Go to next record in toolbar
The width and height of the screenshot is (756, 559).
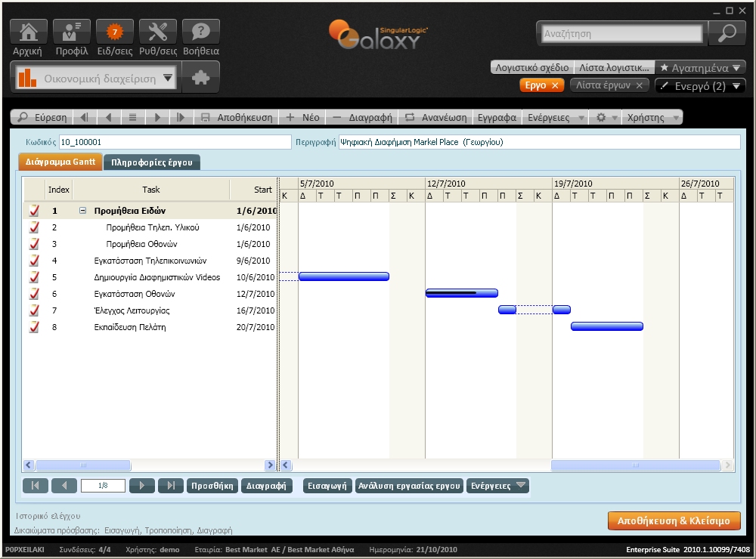point(157,117)
